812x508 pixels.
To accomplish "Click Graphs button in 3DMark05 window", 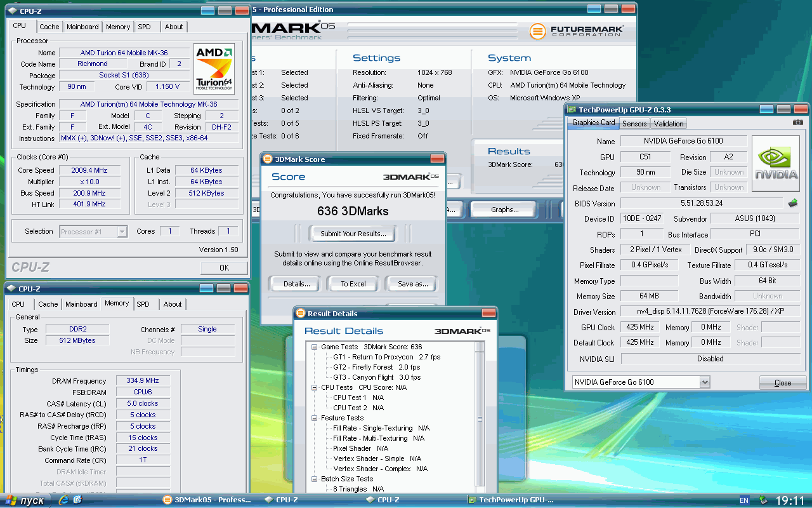I will click(505, 210).
